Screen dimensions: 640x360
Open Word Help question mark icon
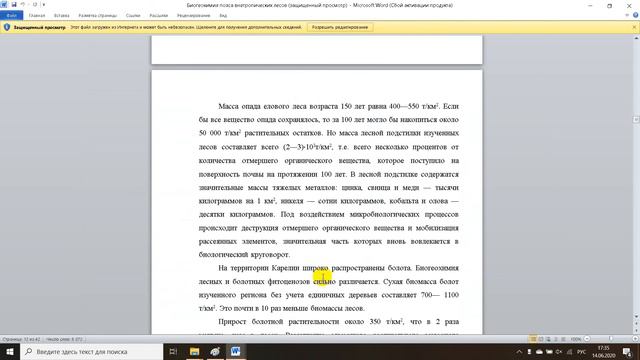(636, 16)
